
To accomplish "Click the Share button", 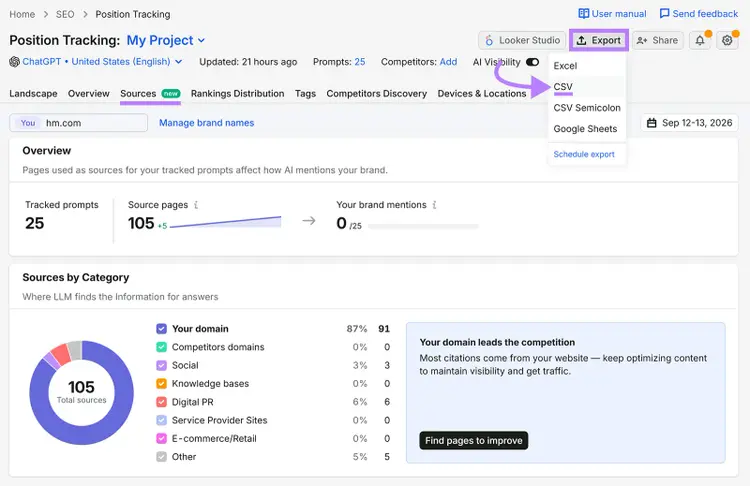I will point(658,41).
